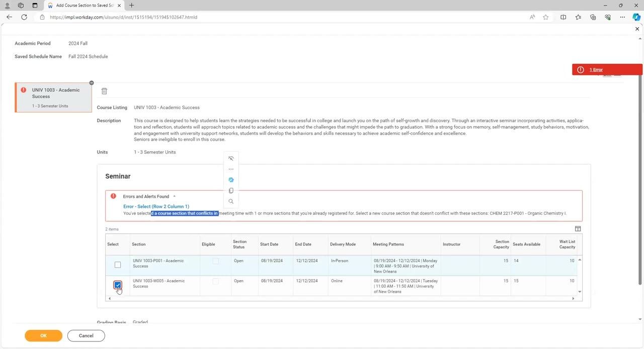Hide the selection mini menu with the crossed-eye icon
The height and width of the screenshot is (349, 644).
tap(231, 158)
